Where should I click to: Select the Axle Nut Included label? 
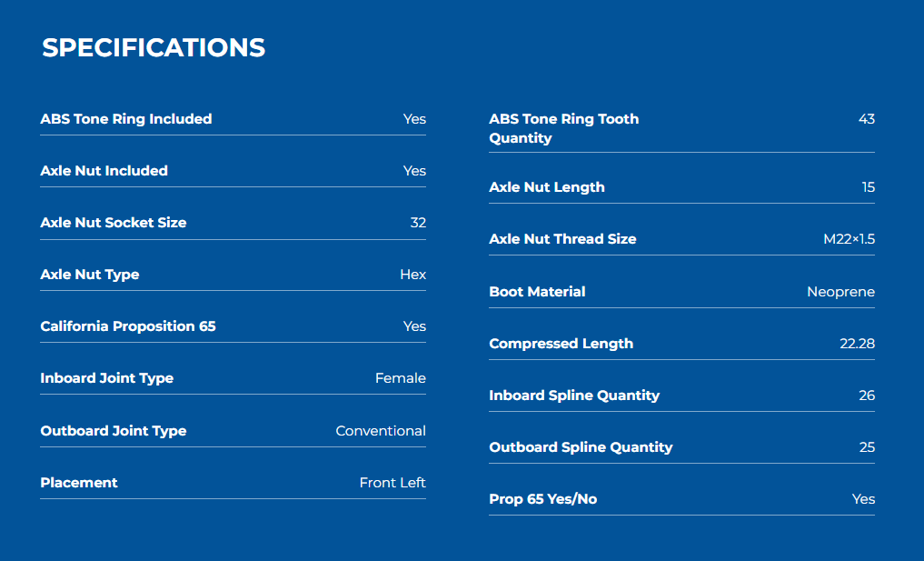tap(104, 171)
